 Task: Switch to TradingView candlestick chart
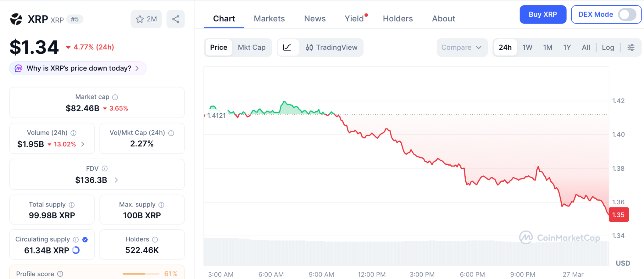pyautogui.click(x=331, y=48)
